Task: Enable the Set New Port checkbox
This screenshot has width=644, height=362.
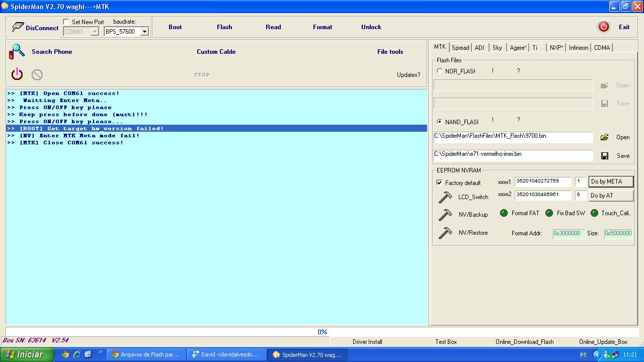Action: (66, 22)
